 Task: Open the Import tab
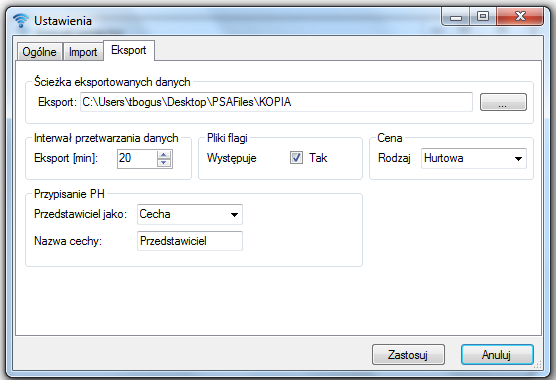pyautogui.click(x=83, y=52)
